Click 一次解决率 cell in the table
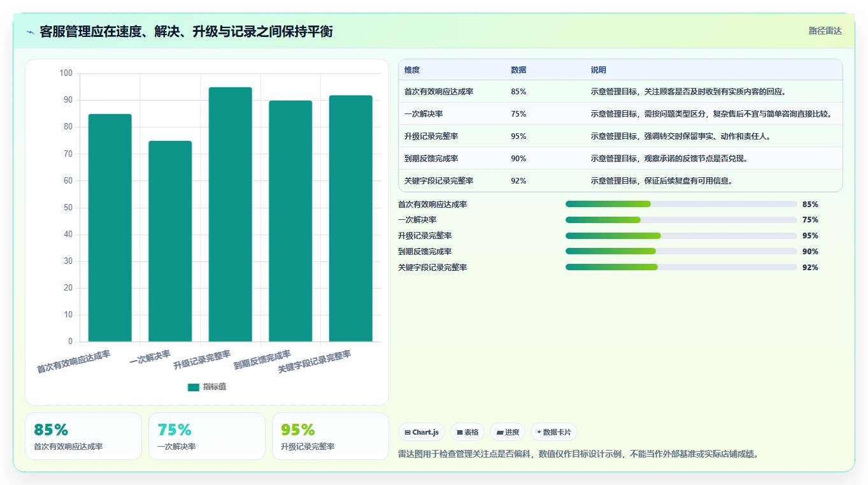This screenshot has width=868, height=485. (423, 114)
